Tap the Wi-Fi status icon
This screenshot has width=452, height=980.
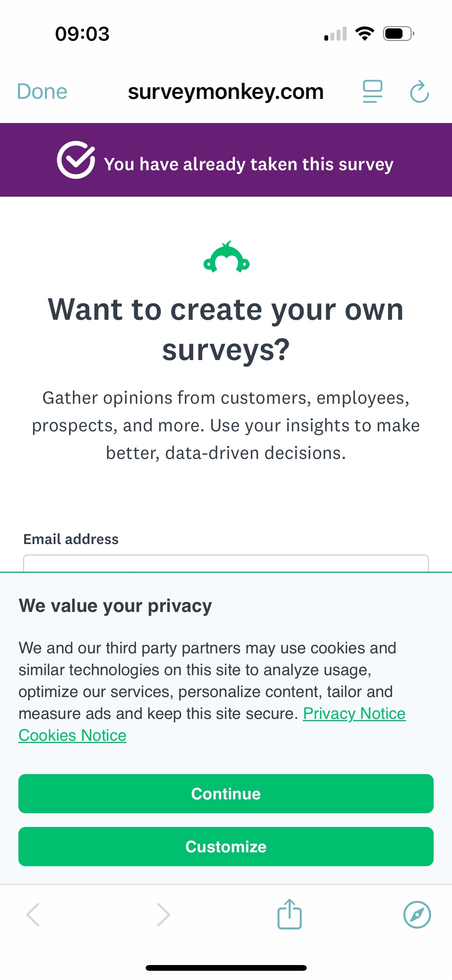(x=365, y=34)
